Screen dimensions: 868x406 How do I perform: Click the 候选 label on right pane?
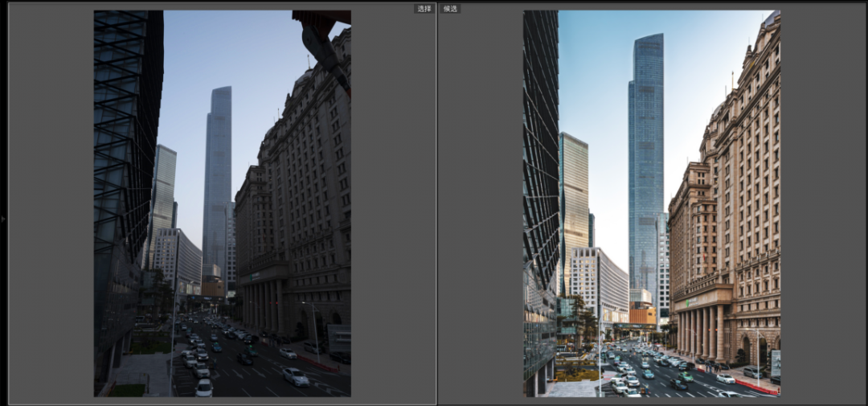point(450,9)
